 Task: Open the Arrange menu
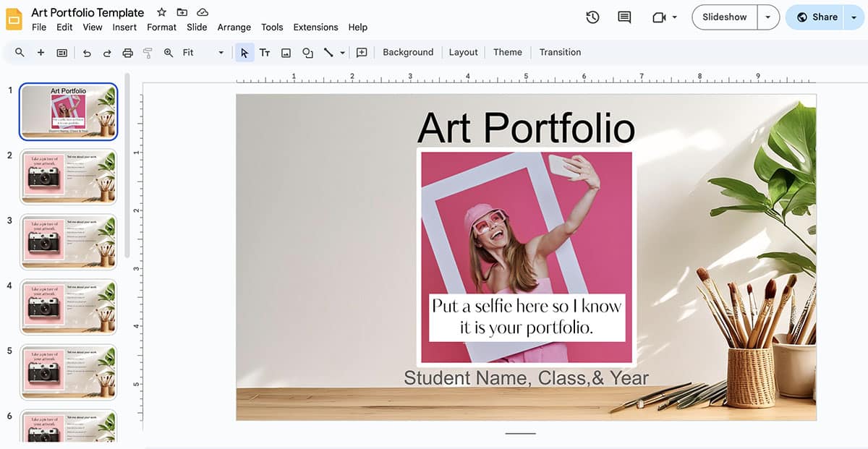(x=234, y=27)
